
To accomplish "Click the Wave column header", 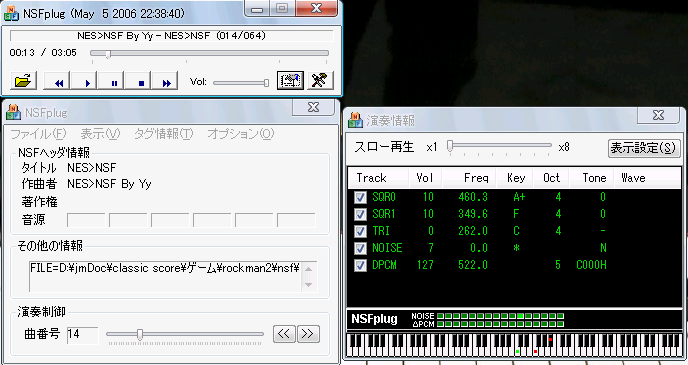I will pyautogui.click(x=647, y=178).
